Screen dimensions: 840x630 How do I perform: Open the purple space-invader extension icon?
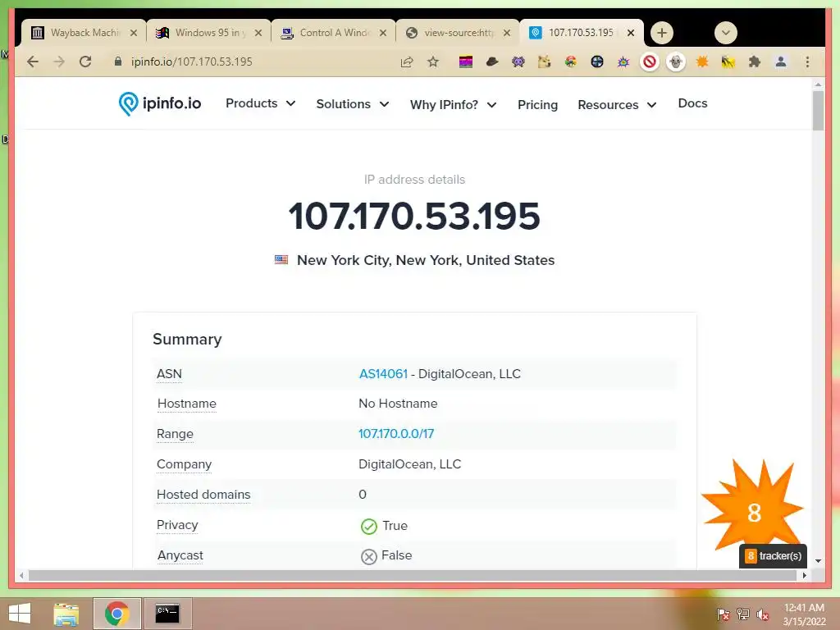coord(518,62)
